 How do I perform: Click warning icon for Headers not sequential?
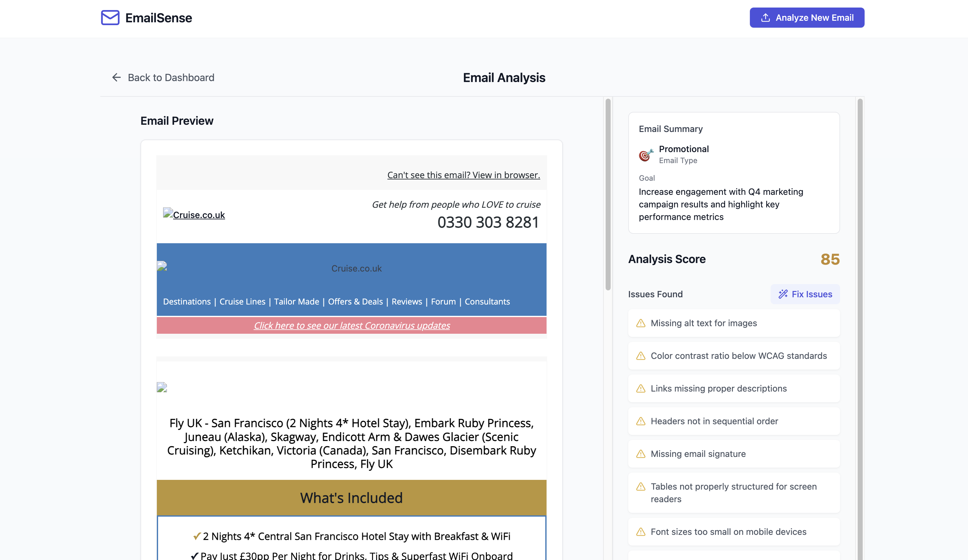coord(641,421)
